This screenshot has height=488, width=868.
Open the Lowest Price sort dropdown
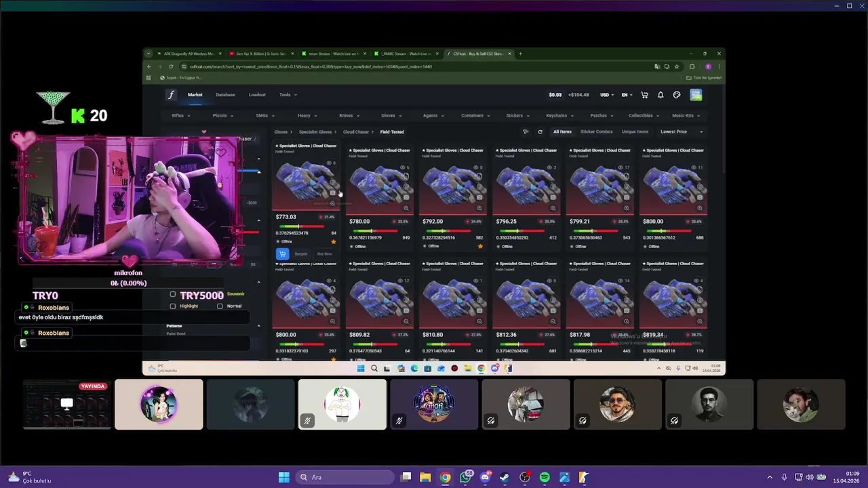[682, 131]
